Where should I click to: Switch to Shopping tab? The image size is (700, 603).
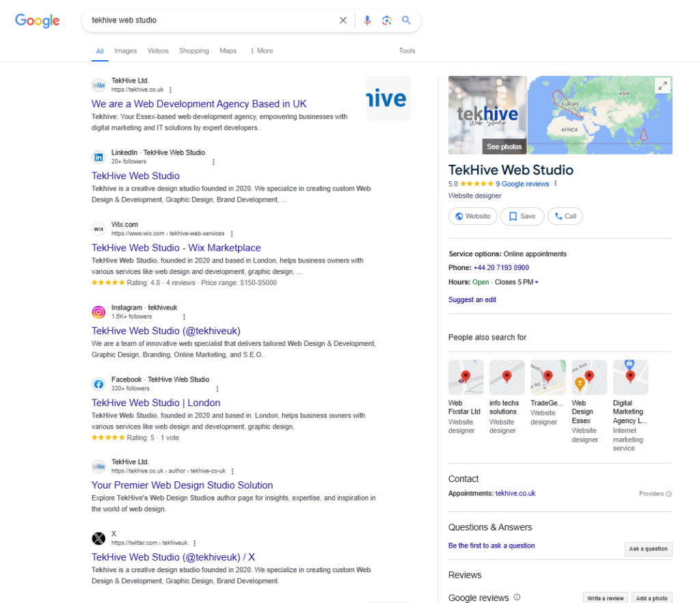coord(193,51)
